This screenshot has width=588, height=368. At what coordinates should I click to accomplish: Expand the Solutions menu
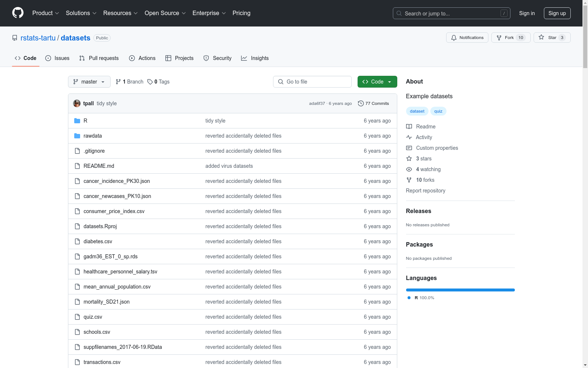(x=81, y=13)
